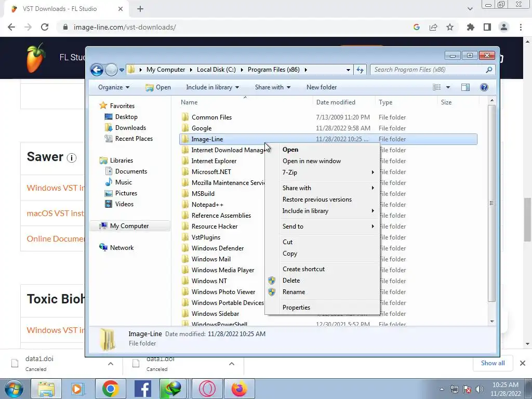Toggle the Chrome side panel icon
The width and height of the screenshot is (532, 399).
click(487, 27)
